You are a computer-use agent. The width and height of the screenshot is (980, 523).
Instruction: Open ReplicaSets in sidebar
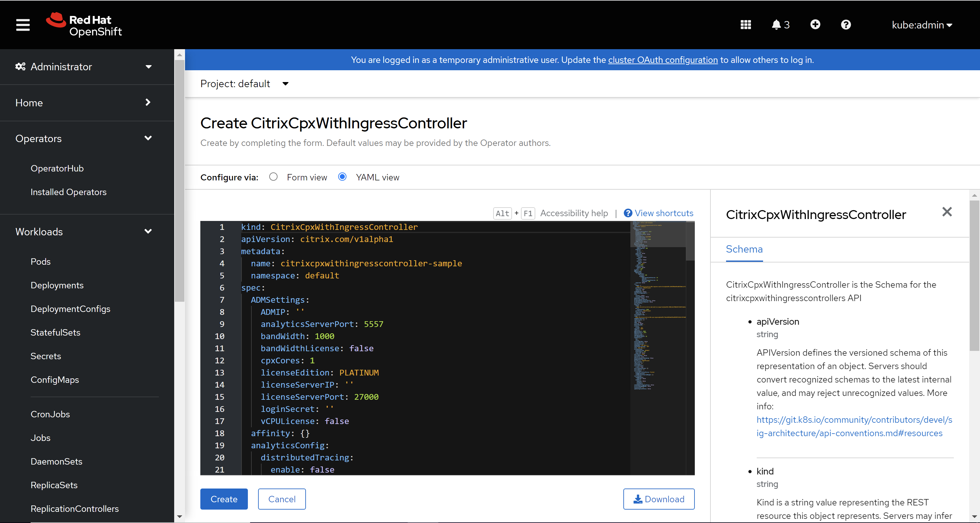54,485
